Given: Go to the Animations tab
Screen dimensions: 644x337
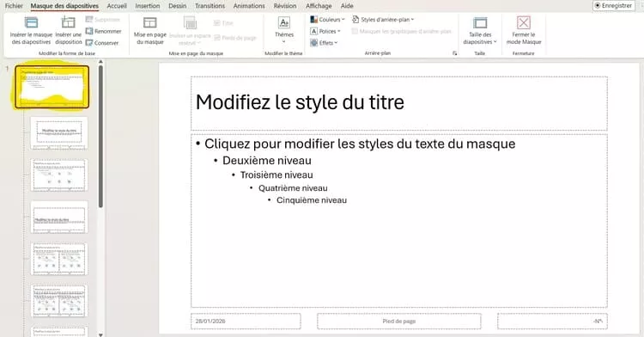Looking at the screenshot, I should [249, 6].
